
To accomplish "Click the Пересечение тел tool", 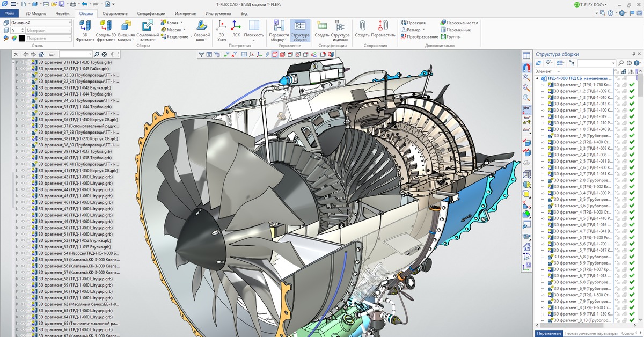I will [x=459, y=23].
